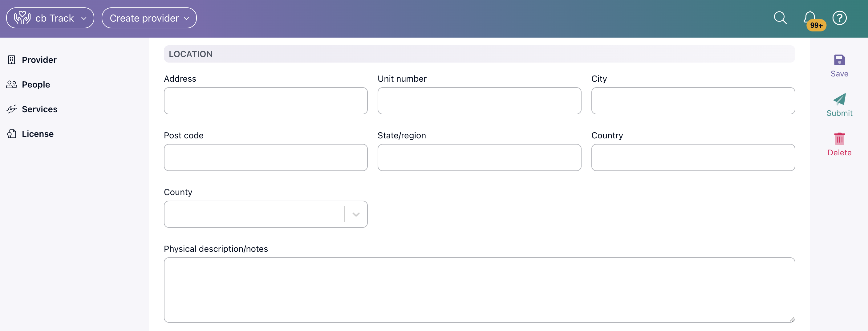Focus the City input field
Viewport: 868px width, 331px height.
[693, 101]
